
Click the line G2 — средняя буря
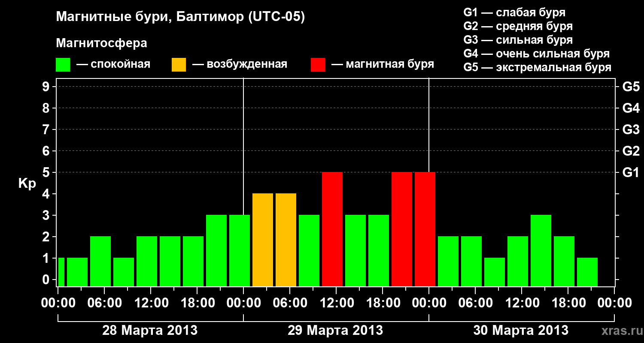518,26
